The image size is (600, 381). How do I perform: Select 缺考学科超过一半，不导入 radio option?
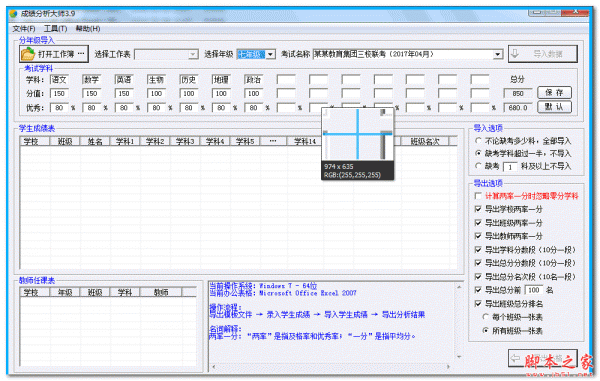click(x=478, y=153)
